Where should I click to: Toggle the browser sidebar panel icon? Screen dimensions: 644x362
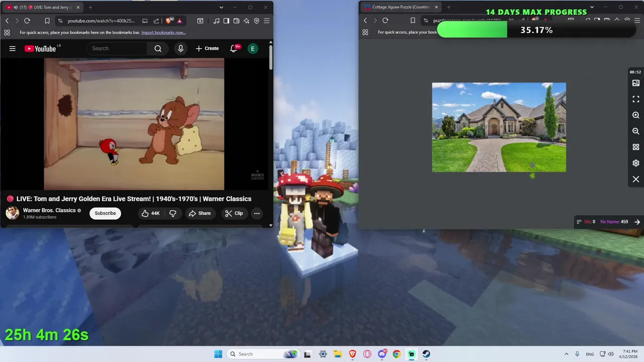click(x=226, y=21)
